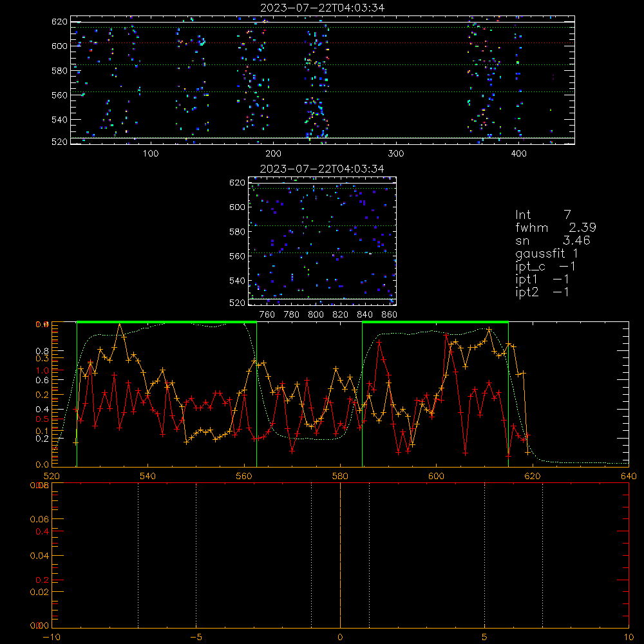This screenshot has height=644, width=644.
Task: Select x-axis label "400" on top plot
Action: [518, 154]
